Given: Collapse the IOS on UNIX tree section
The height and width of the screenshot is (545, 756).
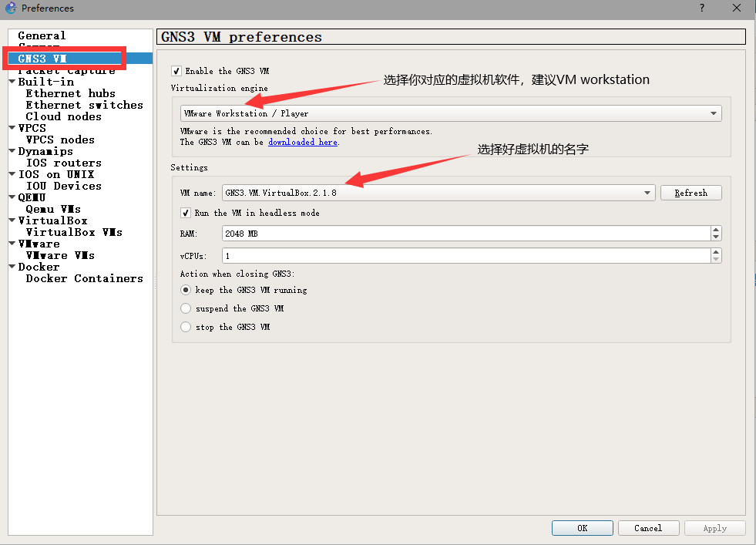Looking at the screenshot, I should coord(12,174).
